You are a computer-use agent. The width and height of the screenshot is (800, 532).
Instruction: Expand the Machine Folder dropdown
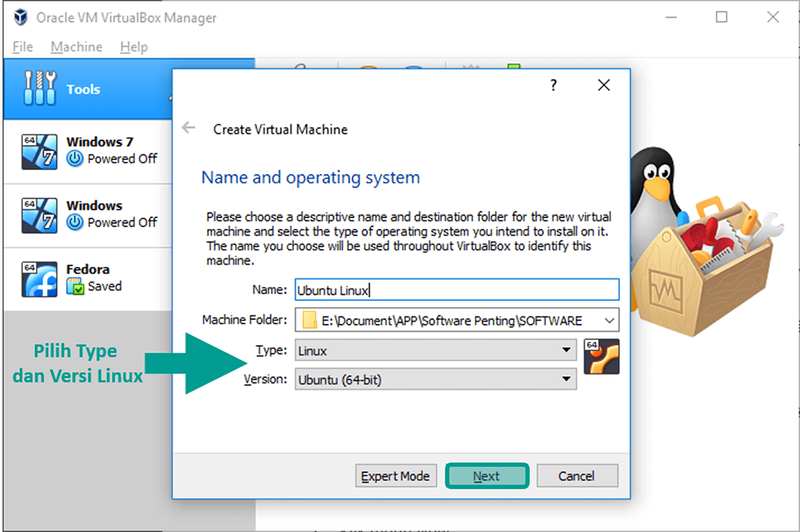(609, 321)
